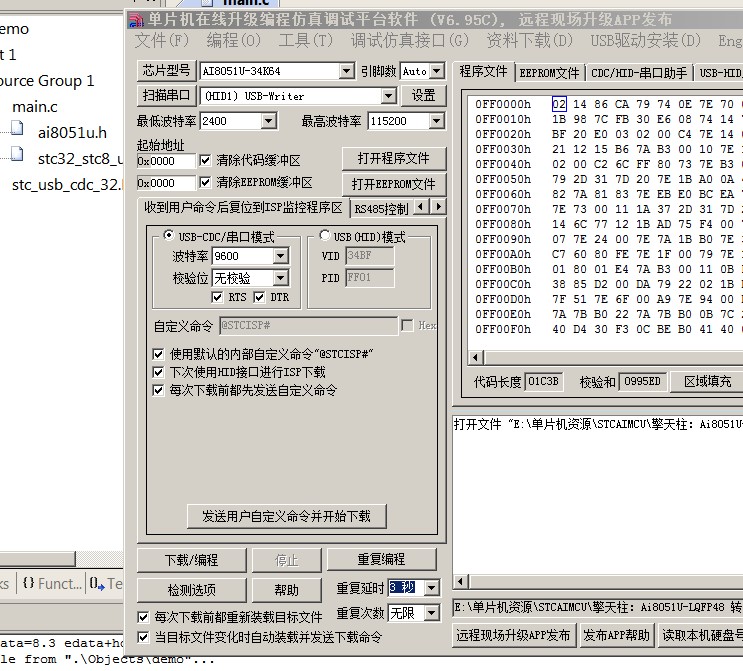The height and width of the screenshot is (671, 743).
Task: Expand the AI8051U-34K64 chip model dropdown
Action: click(x=347, y=72)
